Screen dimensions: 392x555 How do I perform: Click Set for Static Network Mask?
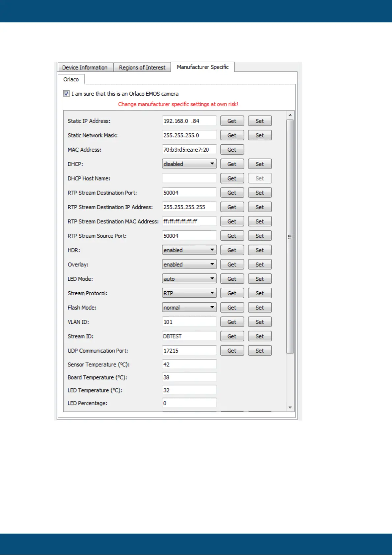point(260,135)
